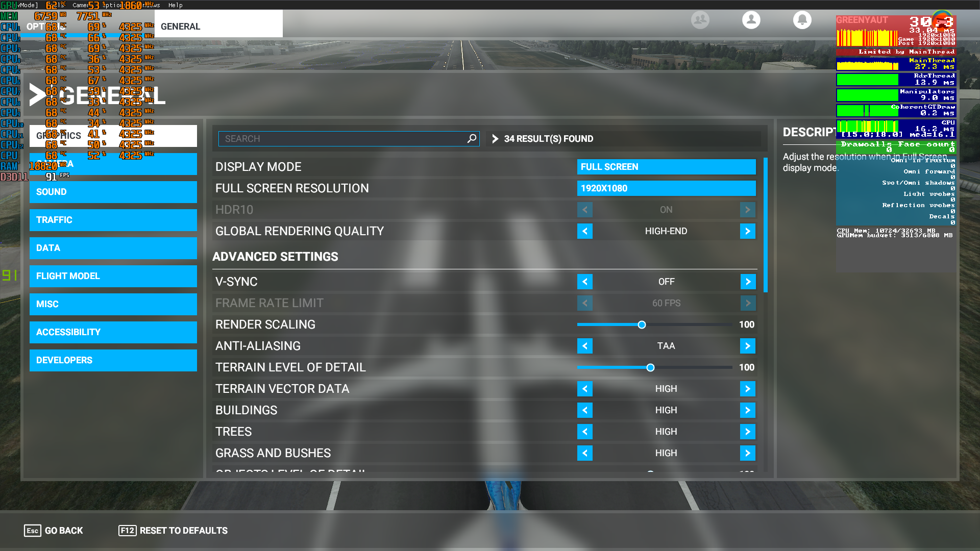The image size is (980, 551).
Task: Click left arrow for Trees quality
Action: [585, 432]
